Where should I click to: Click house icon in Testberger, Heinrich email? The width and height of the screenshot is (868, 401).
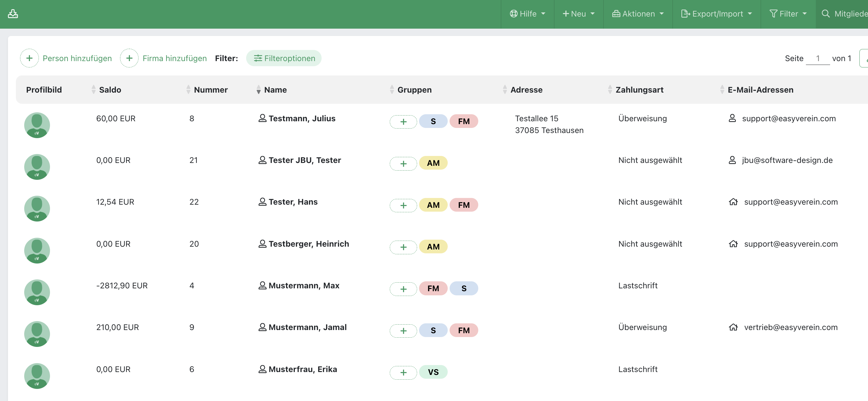click(733, 243)
